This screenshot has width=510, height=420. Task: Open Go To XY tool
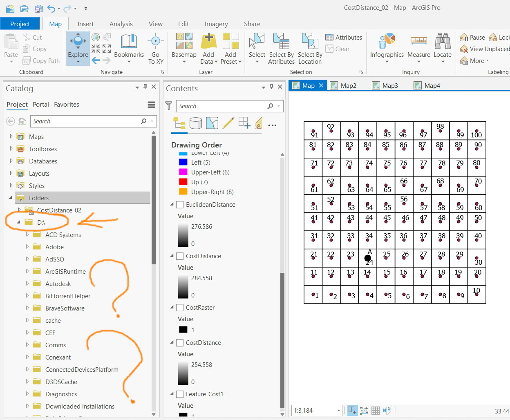(156, 48)
